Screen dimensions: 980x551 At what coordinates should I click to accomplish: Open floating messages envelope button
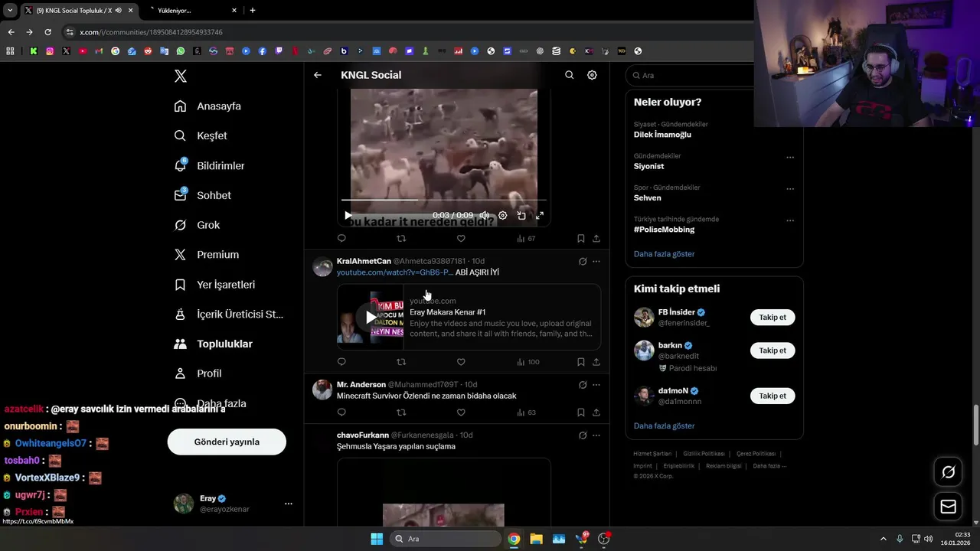click(948, 507)
